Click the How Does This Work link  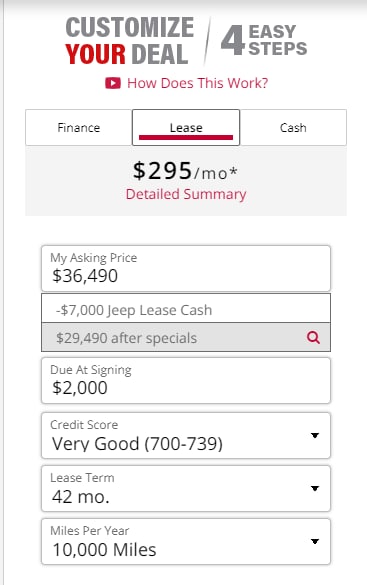tap(197, 83)
